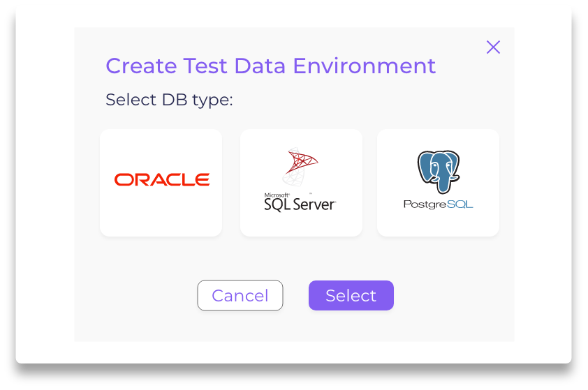Choose the red Oracle logo
The height and width of the screenshot is (390, 588).
(x=162, y=180)
